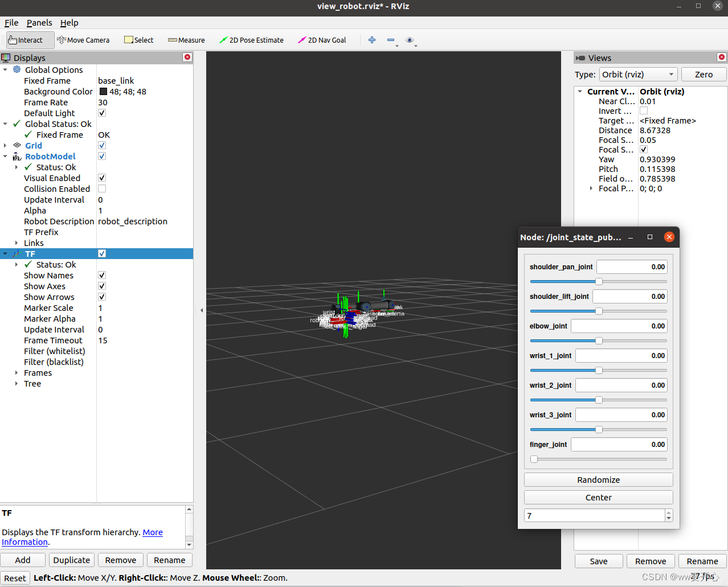Collapse the Global Options tree node
The width and height of the screenshot is (728, 587).
[x=5, y=69]
